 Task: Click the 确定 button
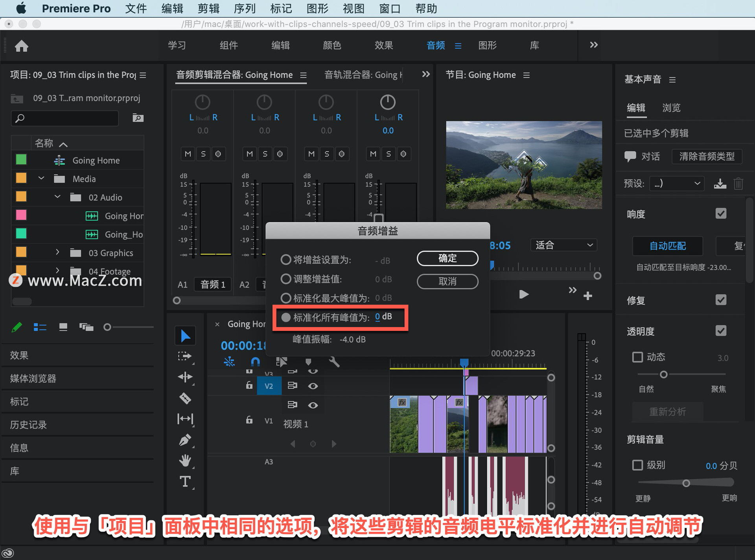[447, 258]
